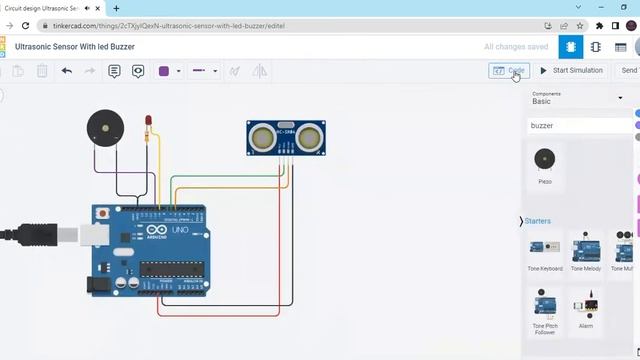Open browser profile avatar
The height and width of the screenshot is (360, 640).
pos(631,26)
